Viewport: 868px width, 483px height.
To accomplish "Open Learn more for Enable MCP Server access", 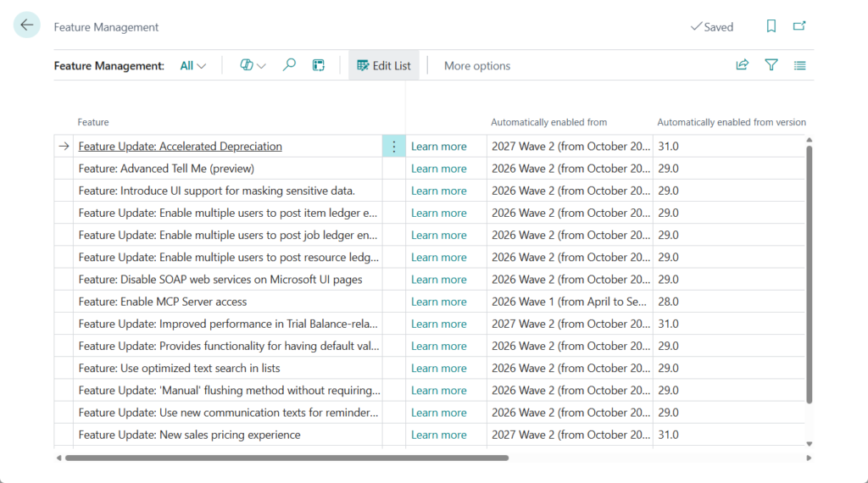I will 438,302.
